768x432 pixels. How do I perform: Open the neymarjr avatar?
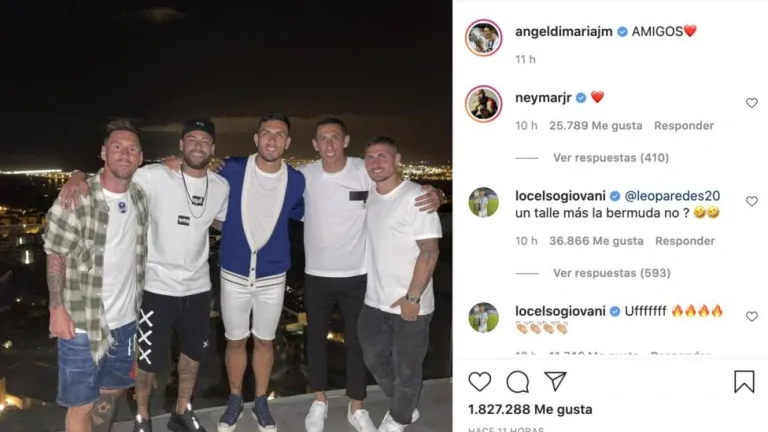click(483, 104)
